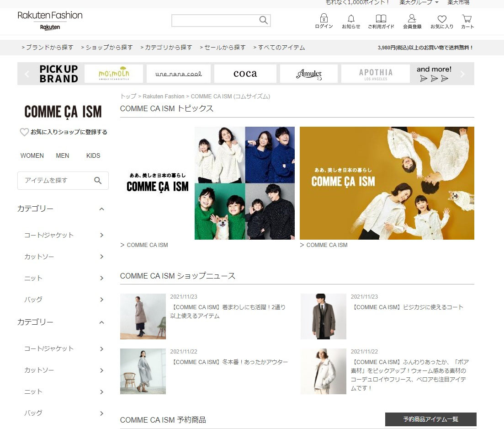Click man in brown coat news thumbnail

click(324, 316)
